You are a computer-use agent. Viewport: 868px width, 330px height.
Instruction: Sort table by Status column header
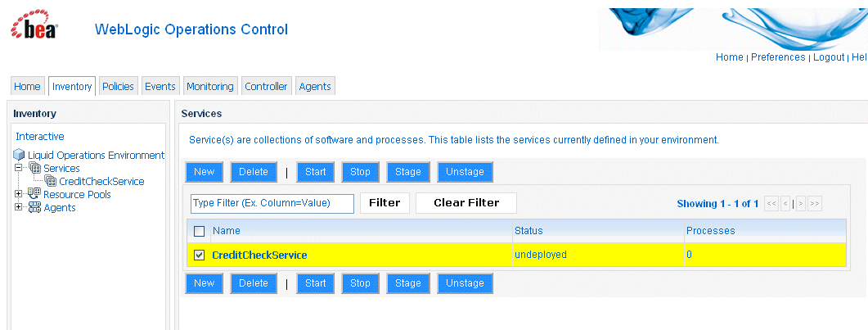pyautogui.click(x=528, y=230)
